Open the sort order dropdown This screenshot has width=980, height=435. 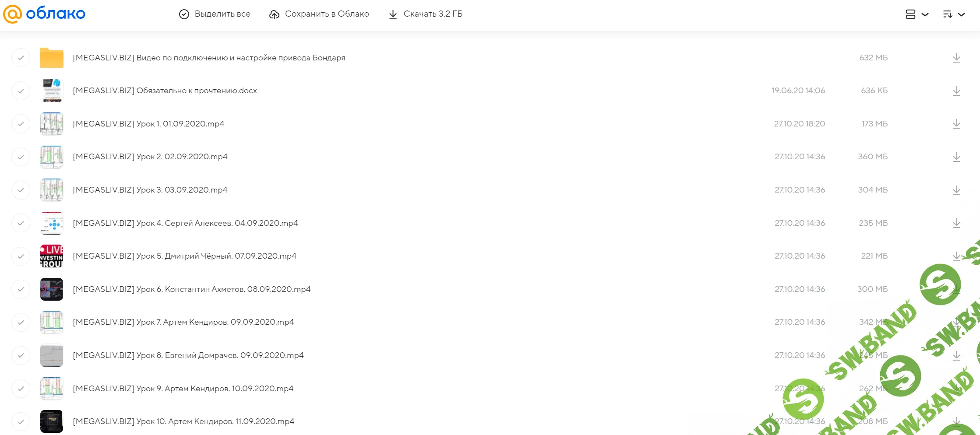[x=954, y=14]
